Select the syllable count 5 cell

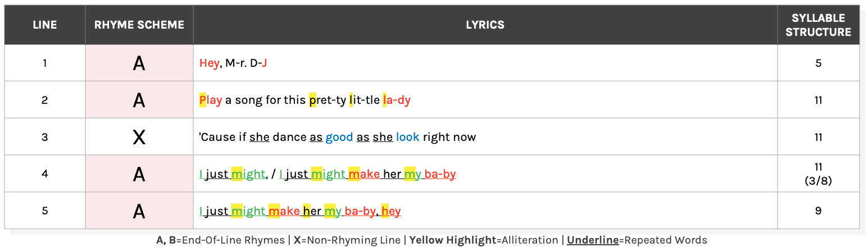tap(818, 63)
